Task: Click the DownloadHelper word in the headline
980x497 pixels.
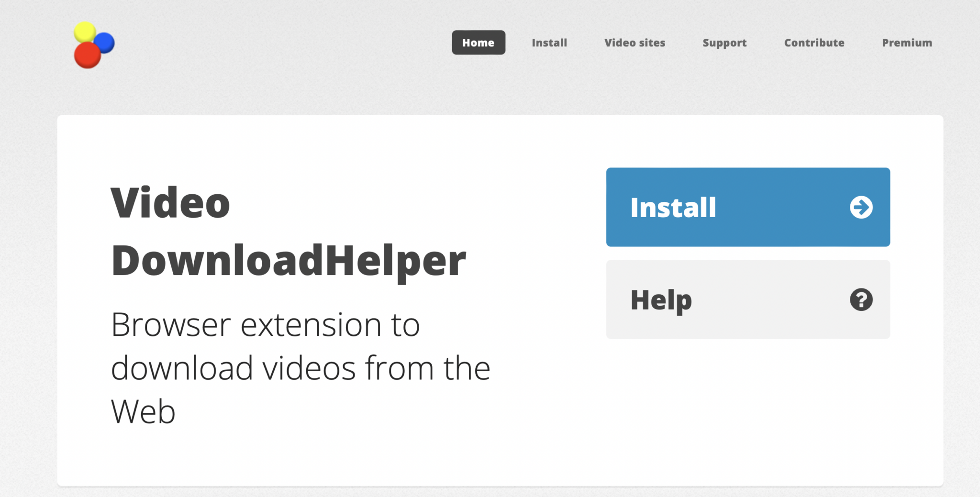Action: [289, 261]
